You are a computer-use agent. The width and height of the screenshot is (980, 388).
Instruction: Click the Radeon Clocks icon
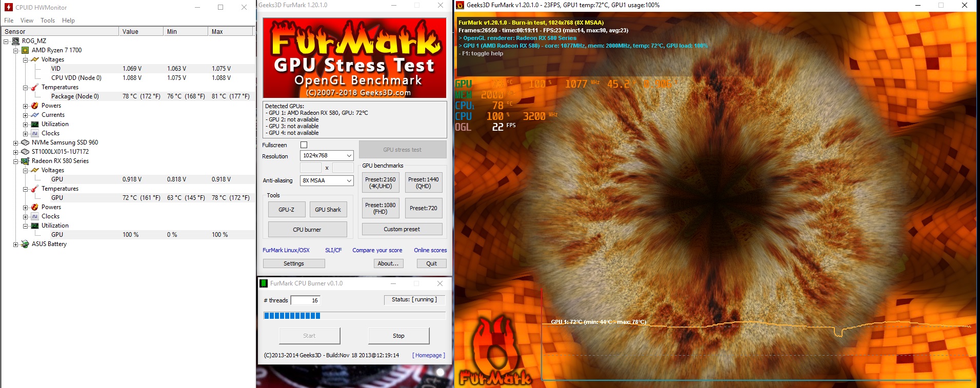[x=35, y=216]
